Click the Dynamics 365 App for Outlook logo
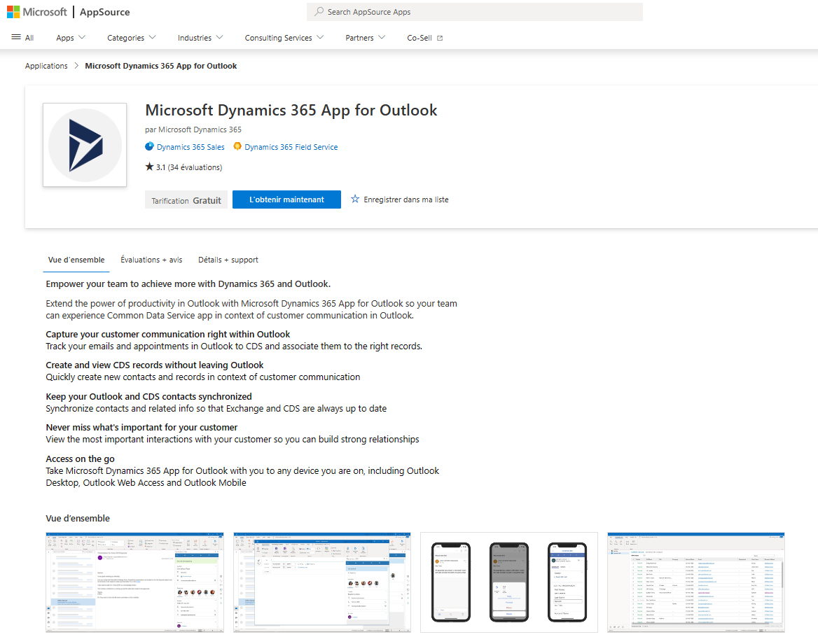Screen dimensions: 818x644 [84, 145]
